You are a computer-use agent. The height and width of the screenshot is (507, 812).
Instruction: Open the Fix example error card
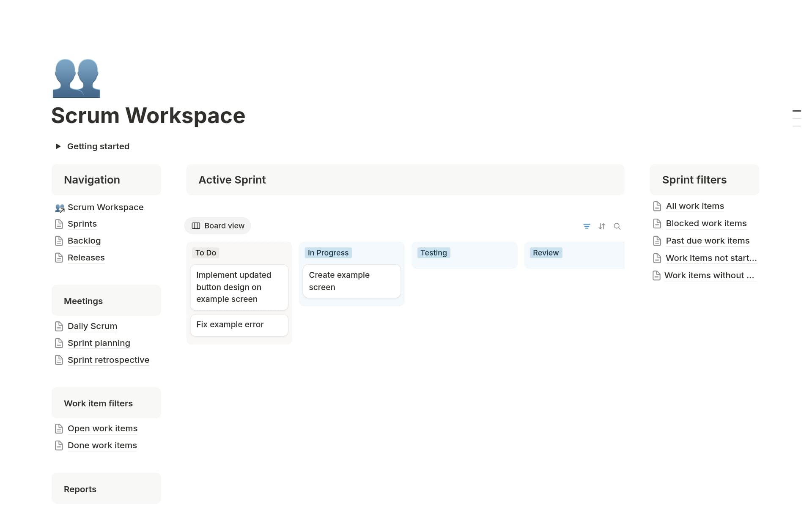(x=239, y=325)
